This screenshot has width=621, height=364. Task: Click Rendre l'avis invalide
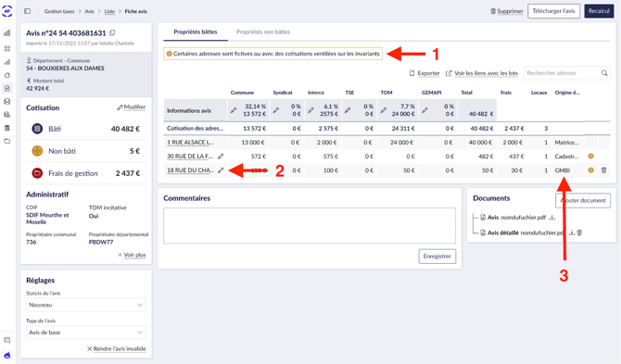click(117, 349)
